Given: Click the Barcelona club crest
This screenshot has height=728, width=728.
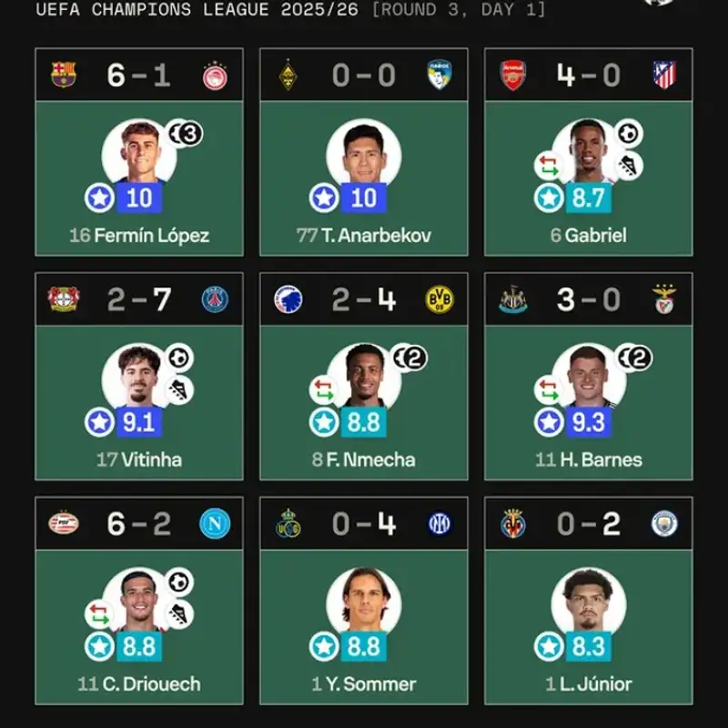Looking at the screenshot, I should click(64, 75).
